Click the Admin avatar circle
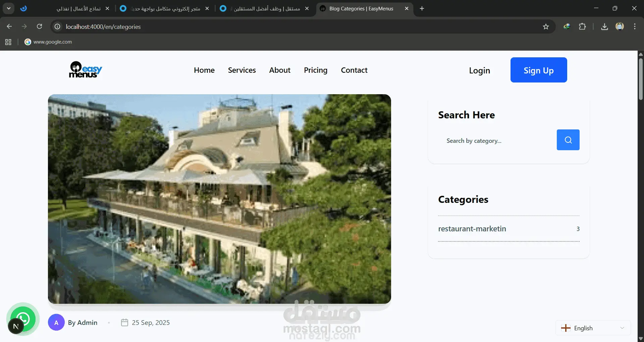The height and width of the screenshot is (342, 644). coord(56,322)
